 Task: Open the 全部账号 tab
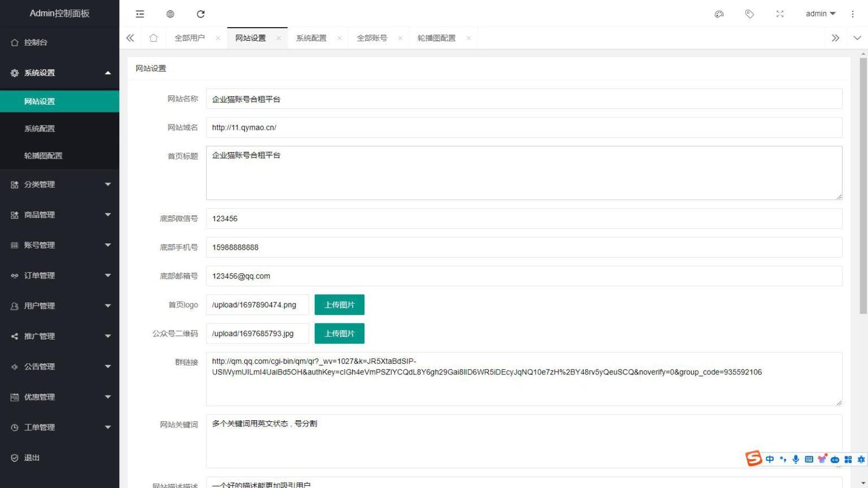[372, 37]
